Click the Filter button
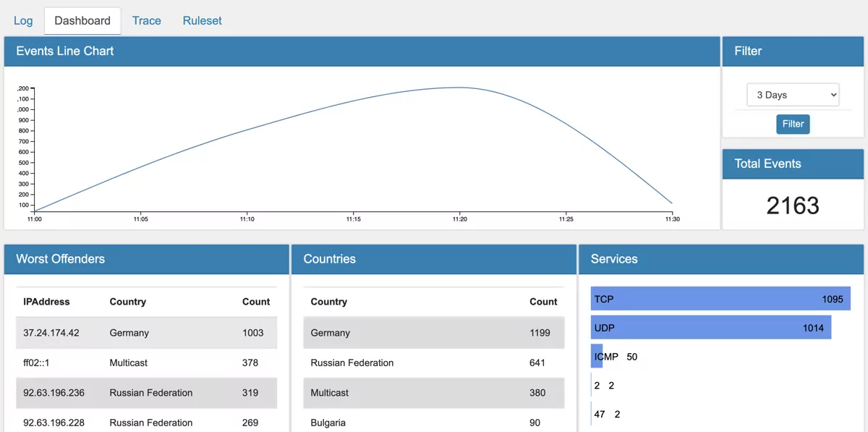 coord(793,124)
